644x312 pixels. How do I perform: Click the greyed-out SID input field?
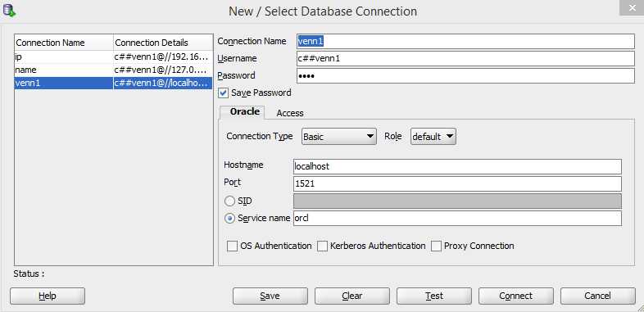pyautogui.click(x=457, y=201)
